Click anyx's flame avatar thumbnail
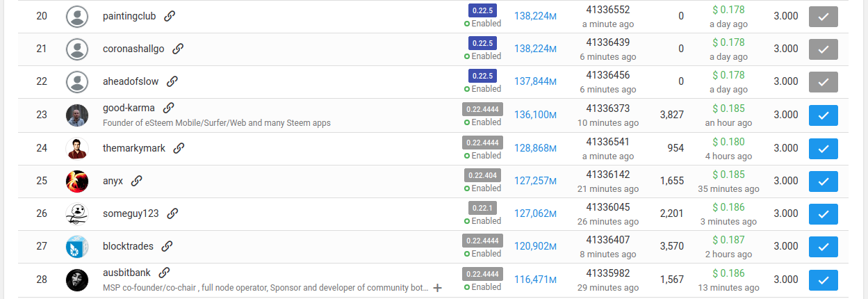The width and height of the screenshot is (868, 299). tap(76, 181)
